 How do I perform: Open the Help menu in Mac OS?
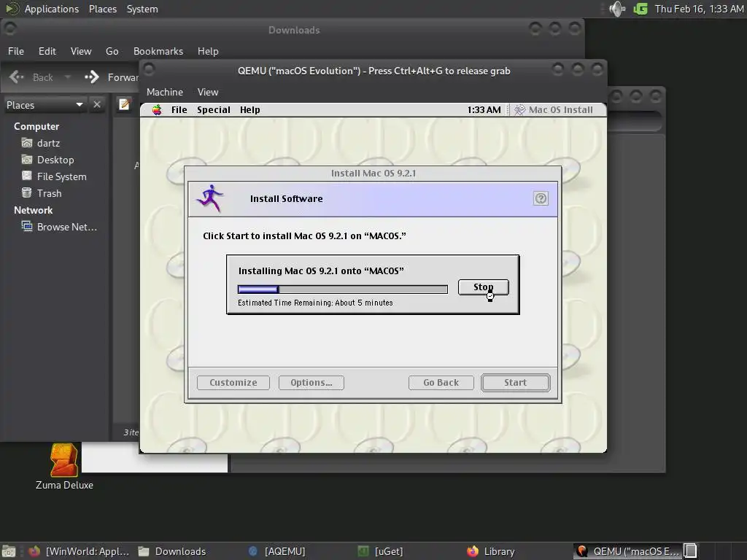[250, 110]
